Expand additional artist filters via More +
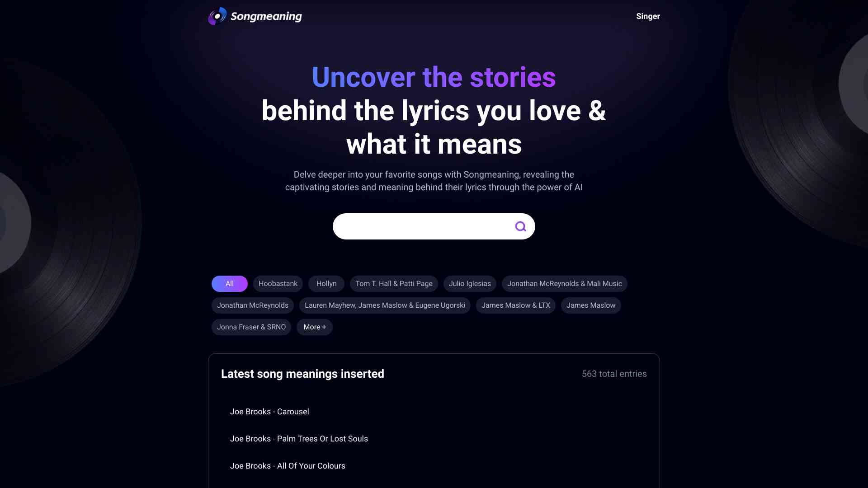 click(x=315, y=327)
